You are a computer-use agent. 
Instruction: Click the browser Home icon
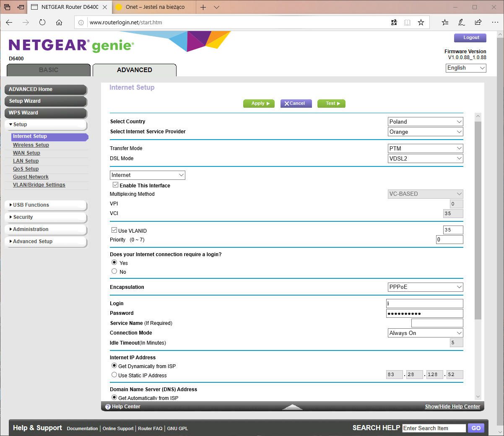click(59, 23)
